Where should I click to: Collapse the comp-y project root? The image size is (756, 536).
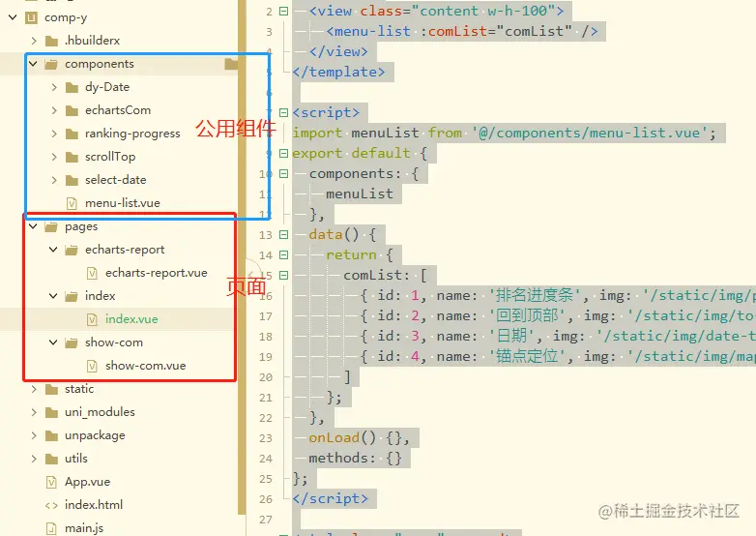(x=13, y=17)
